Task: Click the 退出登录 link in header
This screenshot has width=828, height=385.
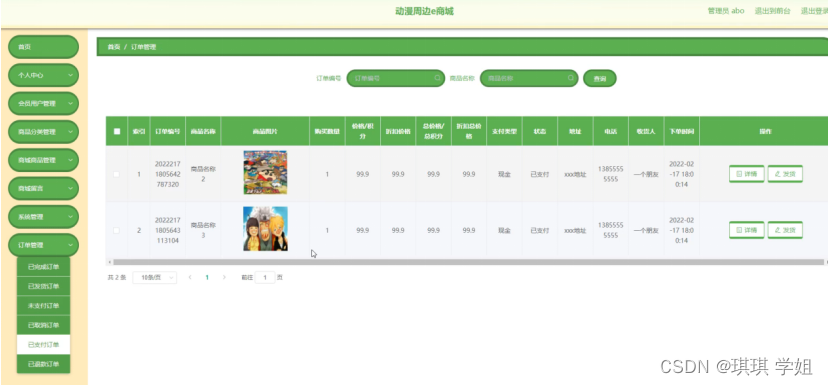Action: click(814, 11)
